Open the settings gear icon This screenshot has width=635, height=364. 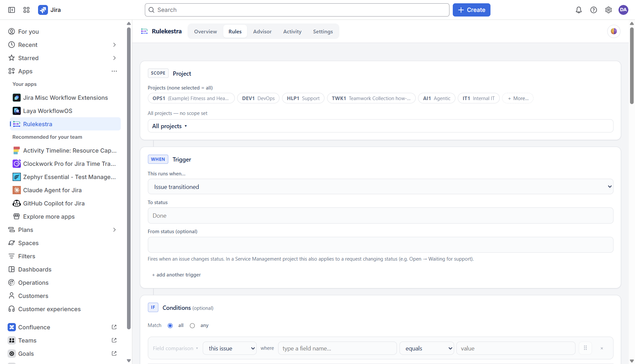609,10
